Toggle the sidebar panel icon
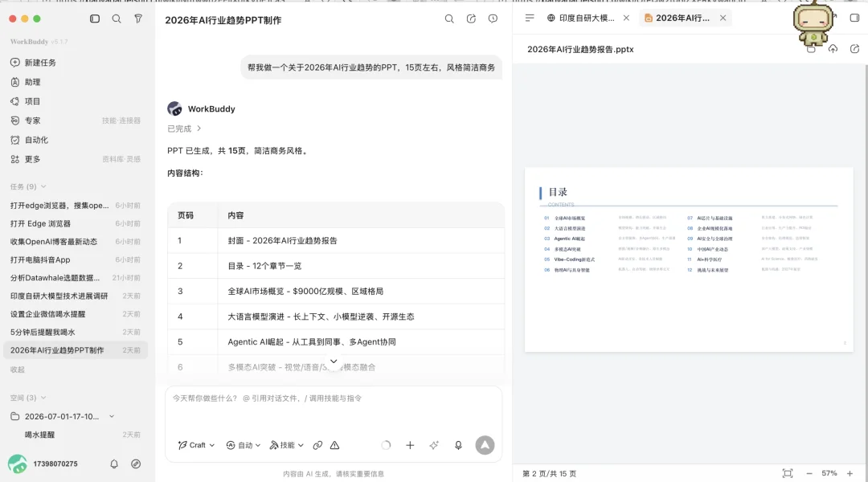 pos(95,18)
